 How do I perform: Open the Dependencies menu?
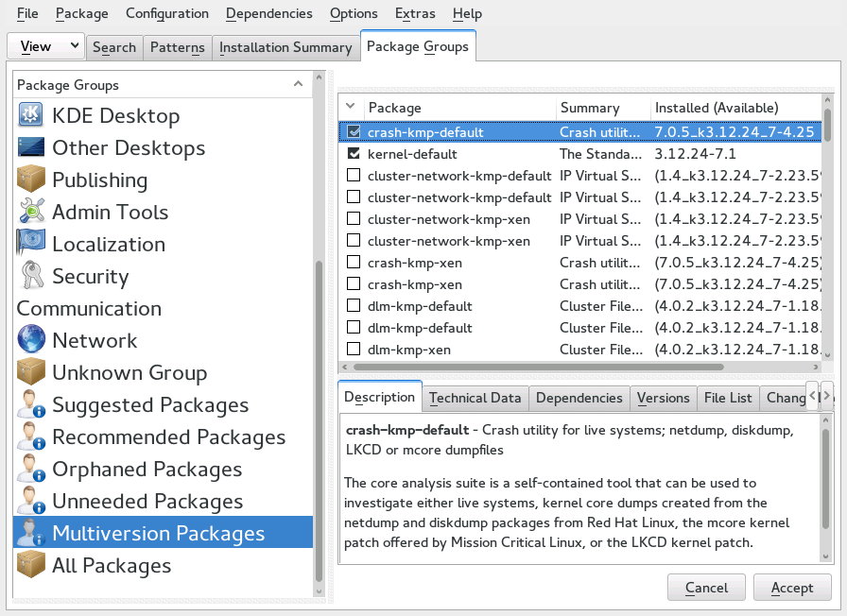[269, 13]
